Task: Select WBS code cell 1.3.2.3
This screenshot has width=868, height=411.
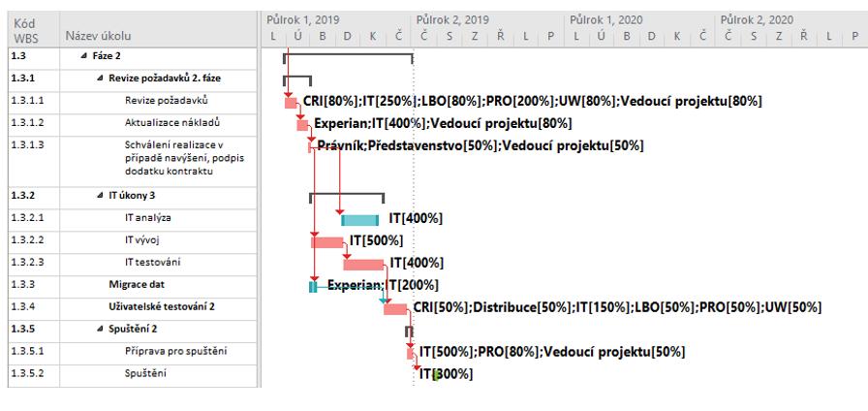Action: click(x=34, y=263)
